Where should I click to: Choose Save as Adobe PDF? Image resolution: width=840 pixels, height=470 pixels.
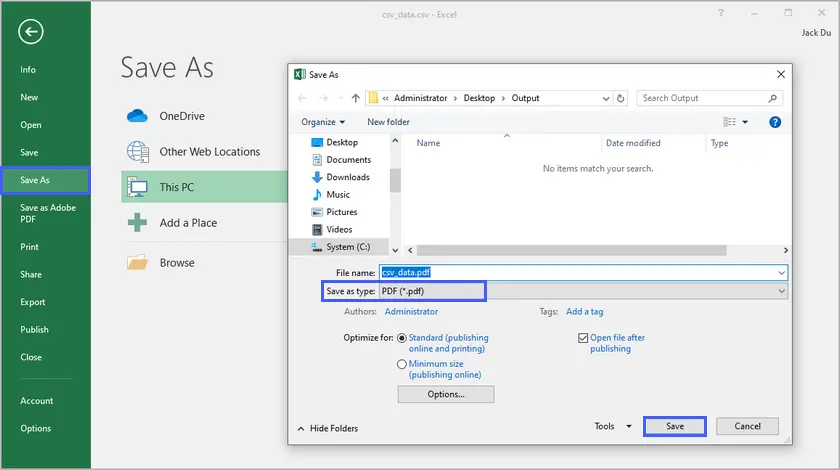click(48, 213)
